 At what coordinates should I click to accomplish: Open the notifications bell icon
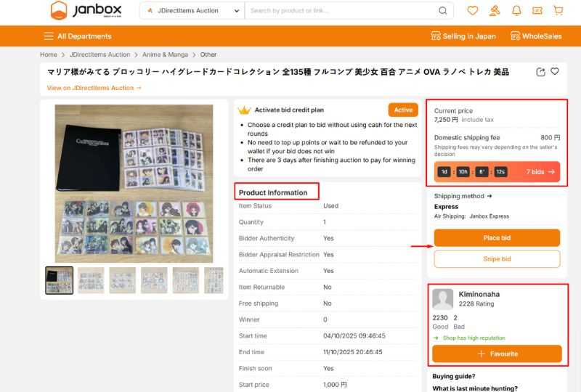[x=516, y=11]
